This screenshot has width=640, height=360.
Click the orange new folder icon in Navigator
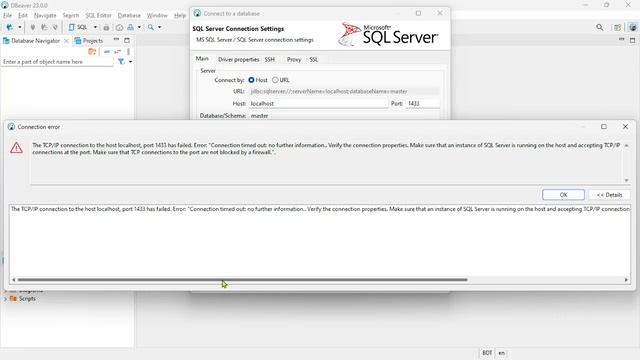92,51
